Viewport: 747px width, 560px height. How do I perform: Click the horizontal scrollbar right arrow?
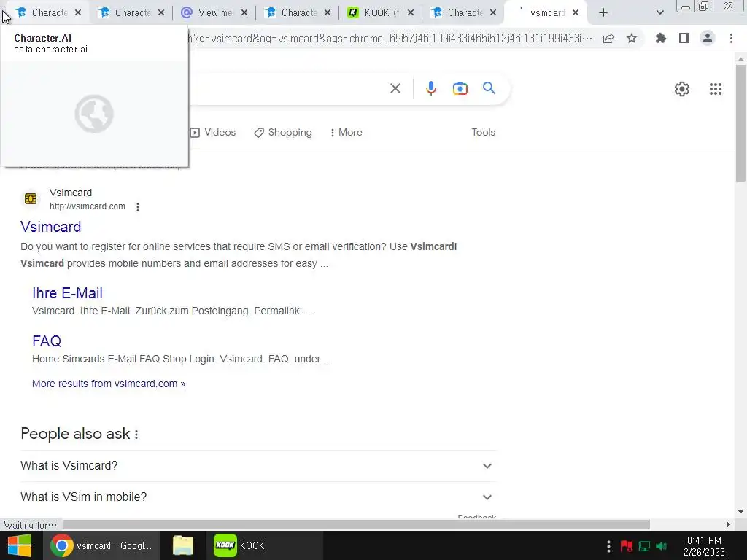tap(728, 525)
